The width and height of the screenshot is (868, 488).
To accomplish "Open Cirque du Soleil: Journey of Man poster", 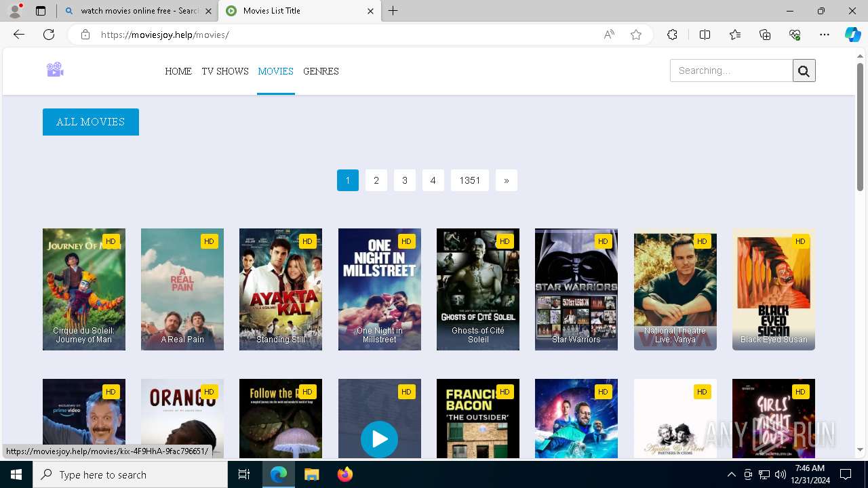I will (x=84, y=289).
